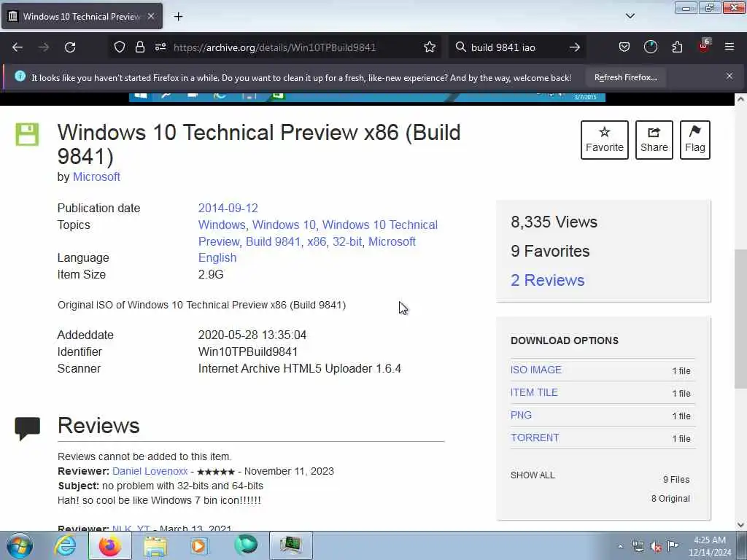Click the scrollbar up arrow

click(741, 99)
